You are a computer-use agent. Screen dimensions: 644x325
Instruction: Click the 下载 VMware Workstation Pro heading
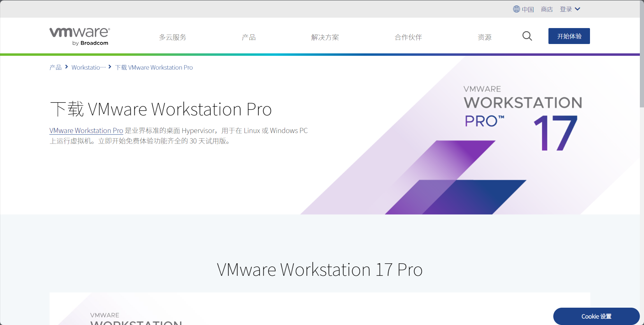(x=161, y=109)
